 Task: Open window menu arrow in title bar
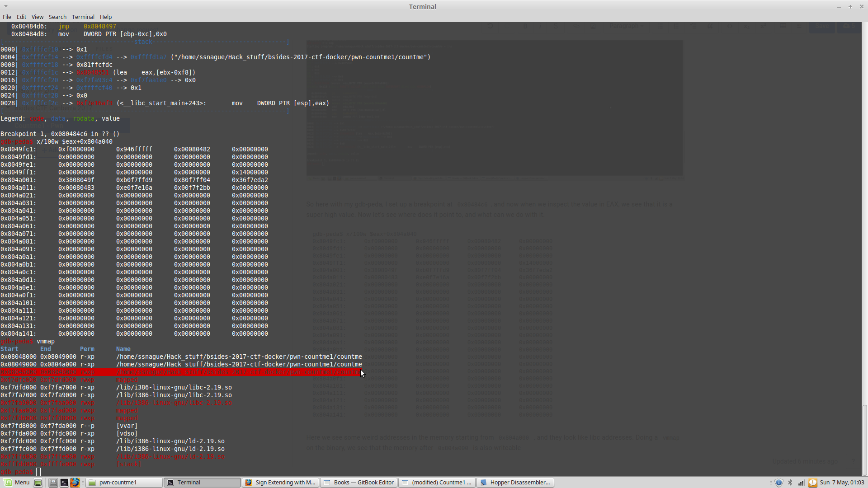(6, 6)
